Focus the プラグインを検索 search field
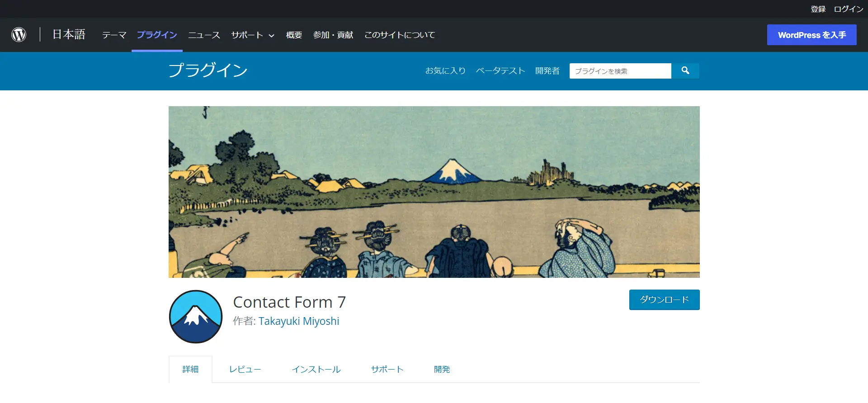Screen dimensions: 868x403 point(620,71)
